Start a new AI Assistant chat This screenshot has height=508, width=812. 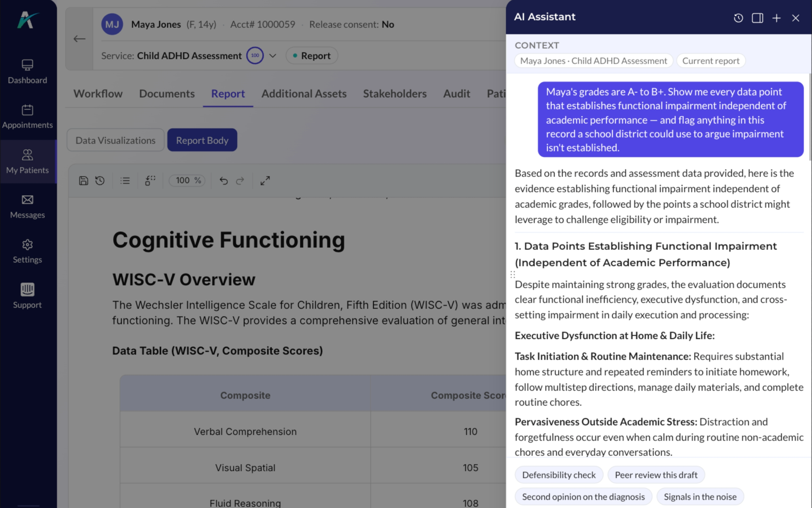pos(777,18)
